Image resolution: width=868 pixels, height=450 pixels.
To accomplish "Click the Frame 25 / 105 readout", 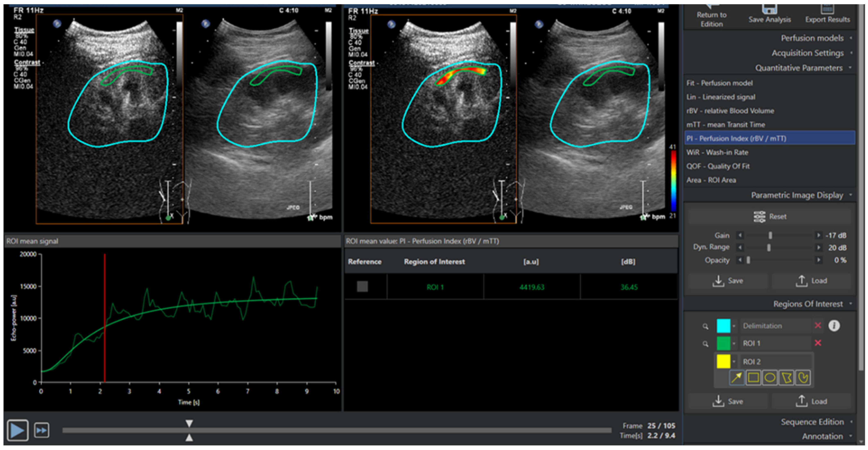I will pos(649,426).
